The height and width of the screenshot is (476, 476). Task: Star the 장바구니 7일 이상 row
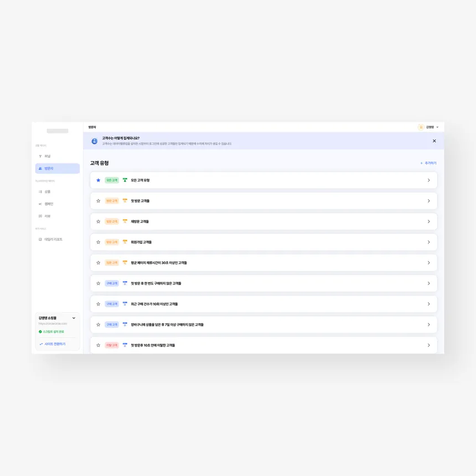[x=99, y=325]
